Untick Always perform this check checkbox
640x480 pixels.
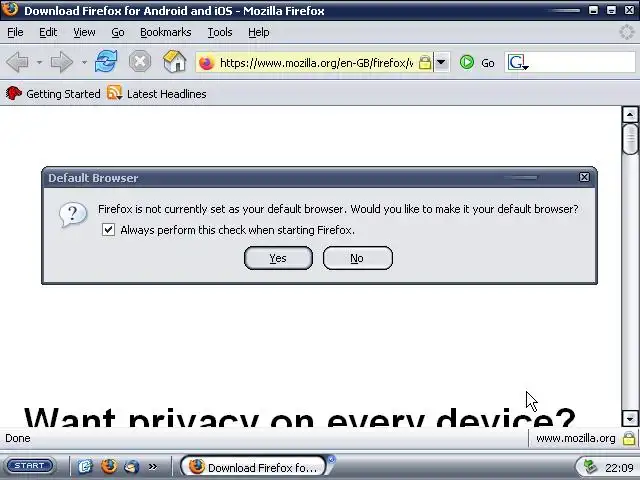coord(108,229)
